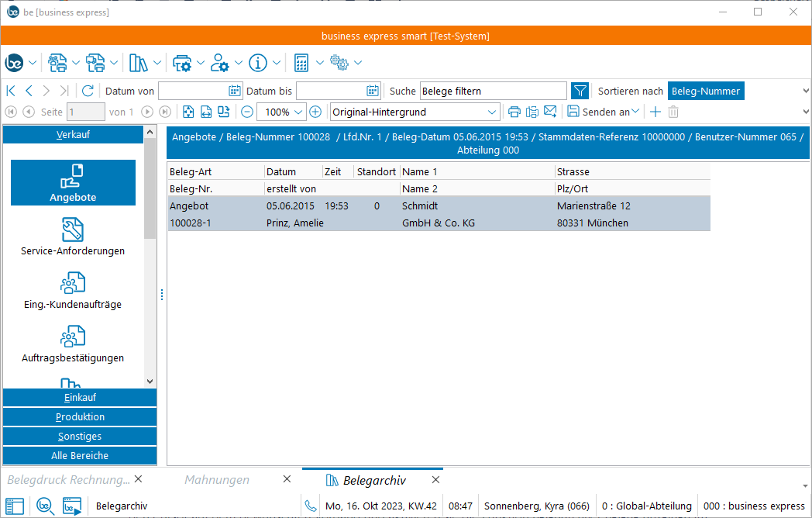Expand the Einkauf section
Image resolution: width=812 pixels, height=518 pixels.
[80, 397]
